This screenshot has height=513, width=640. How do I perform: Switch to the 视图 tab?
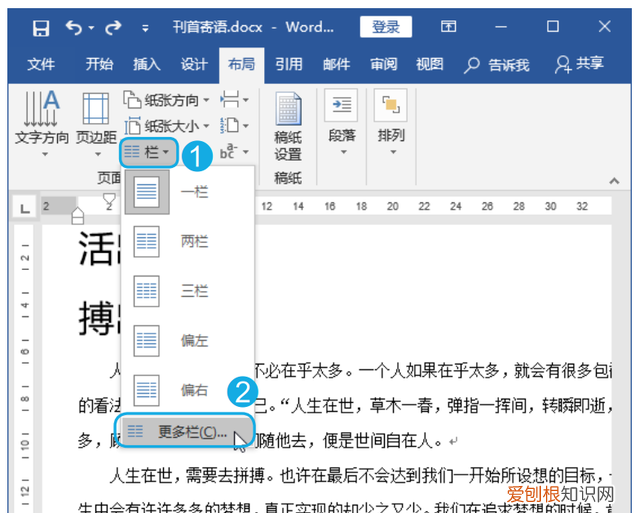[x=429, y=64]
